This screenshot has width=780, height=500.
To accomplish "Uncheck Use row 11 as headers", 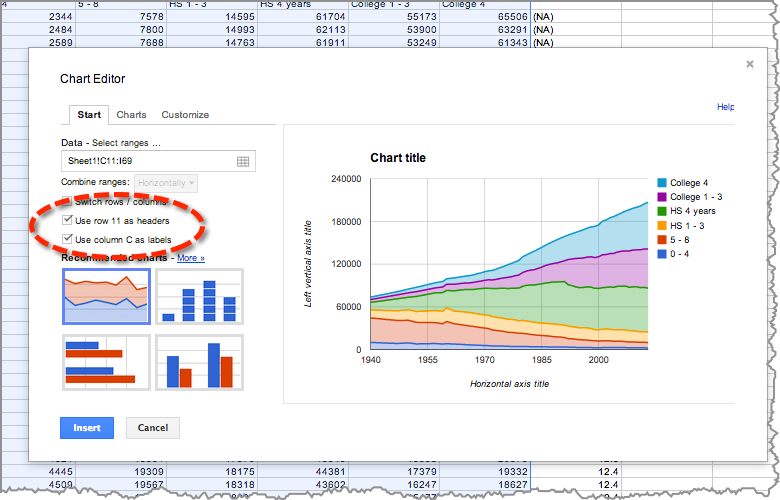I will click(67, 220).
